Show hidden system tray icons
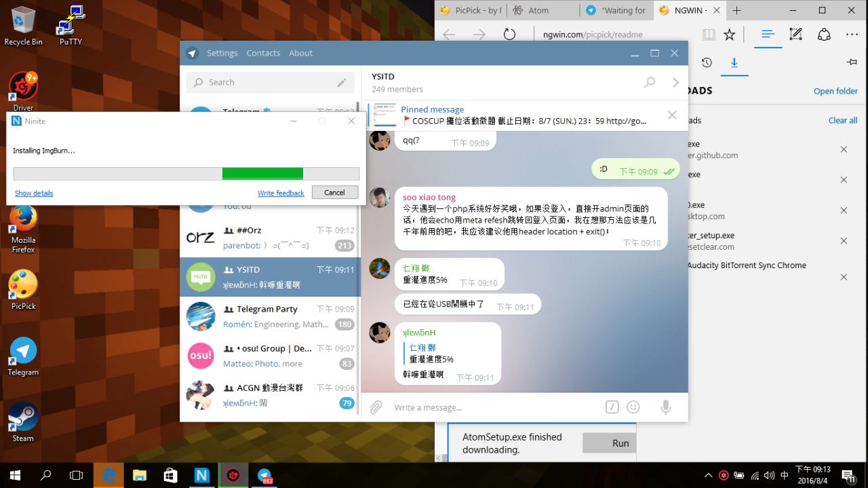 708,475
